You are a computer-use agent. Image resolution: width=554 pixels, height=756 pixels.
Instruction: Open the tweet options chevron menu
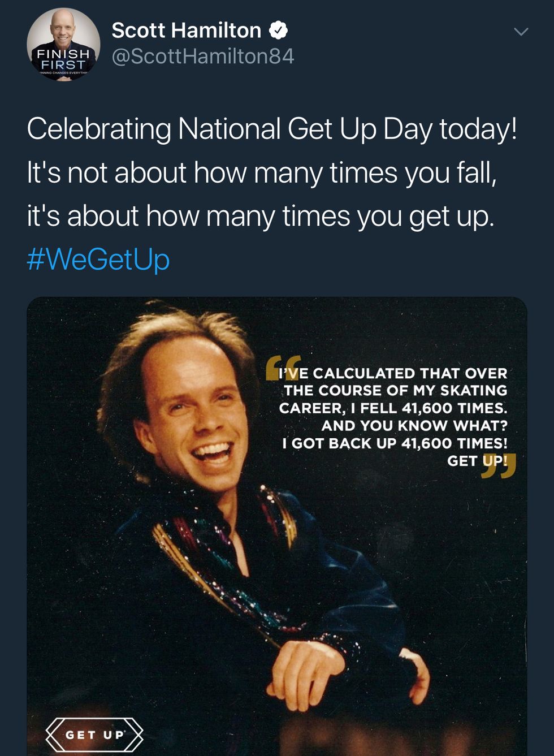point(521,32)
